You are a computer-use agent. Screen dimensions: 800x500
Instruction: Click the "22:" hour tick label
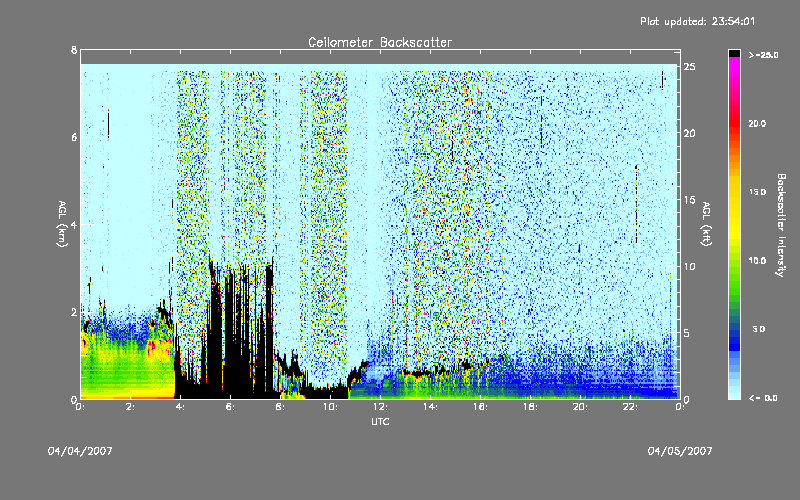pos(630,407)
